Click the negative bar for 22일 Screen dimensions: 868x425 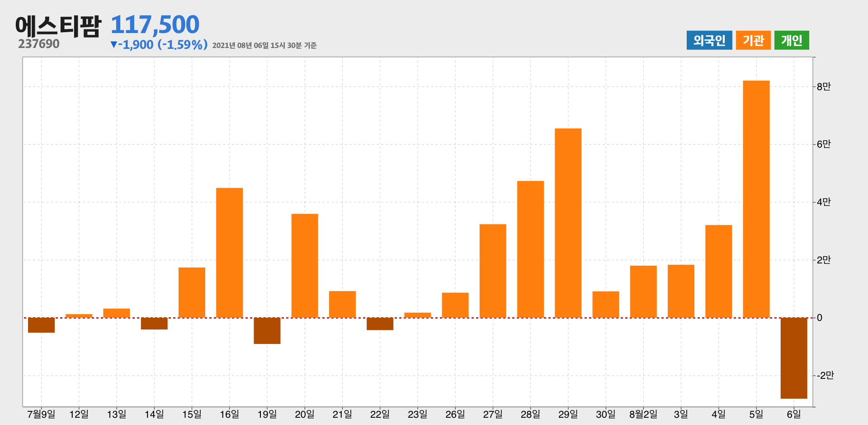[380, 324]
